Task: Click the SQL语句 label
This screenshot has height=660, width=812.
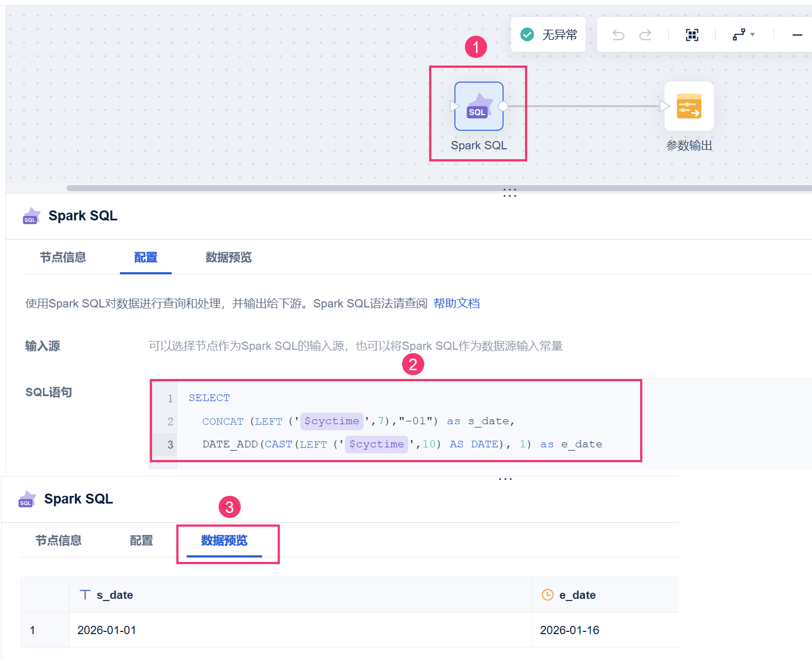Action: [x=48, y=392]
